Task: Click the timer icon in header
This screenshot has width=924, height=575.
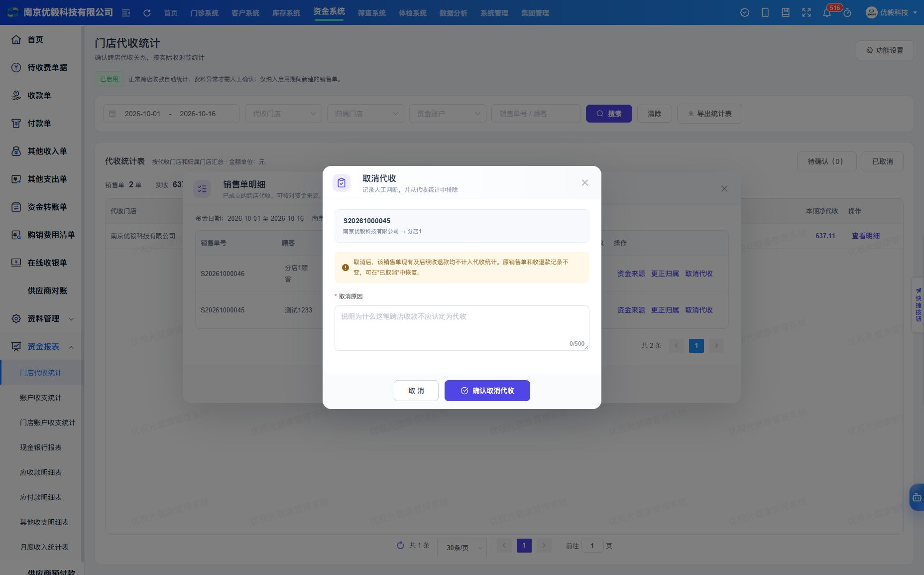Action: pyautogui.click(x=847, y=13)
